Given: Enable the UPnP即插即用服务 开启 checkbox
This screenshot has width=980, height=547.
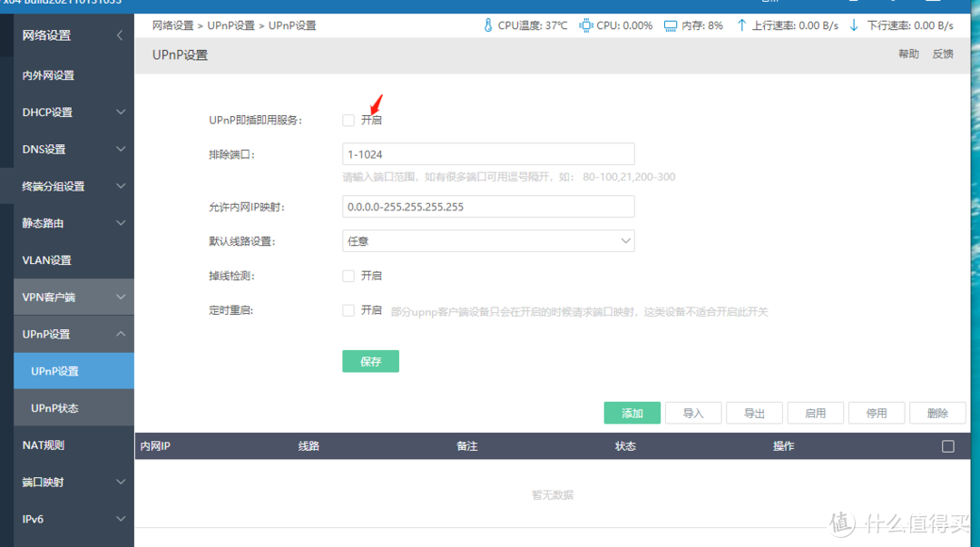Looking at the screenshot, I should [348, 119].
